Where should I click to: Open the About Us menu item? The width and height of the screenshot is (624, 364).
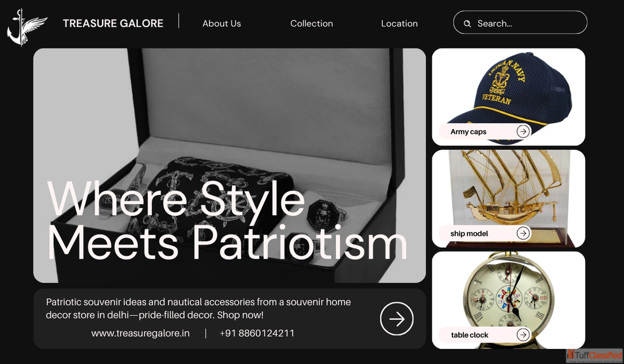(x=222, y=23)
